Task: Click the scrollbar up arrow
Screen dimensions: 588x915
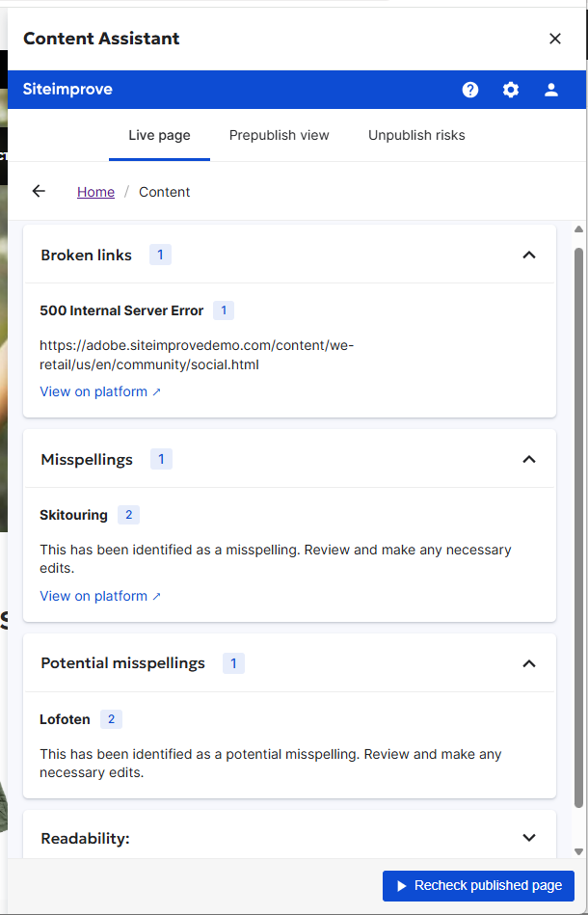Action: (578, 229)
